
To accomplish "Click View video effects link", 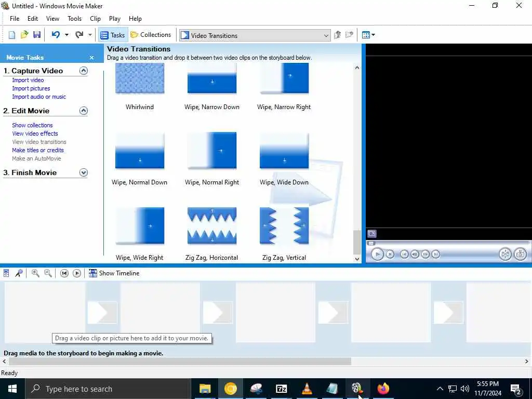I will tap(35, 134).
